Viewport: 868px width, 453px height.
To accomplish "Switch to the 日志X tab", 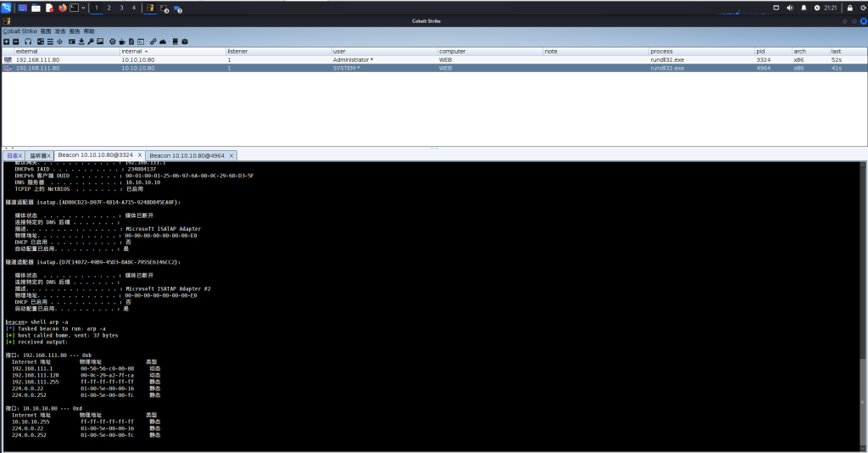I will (14, 155).
